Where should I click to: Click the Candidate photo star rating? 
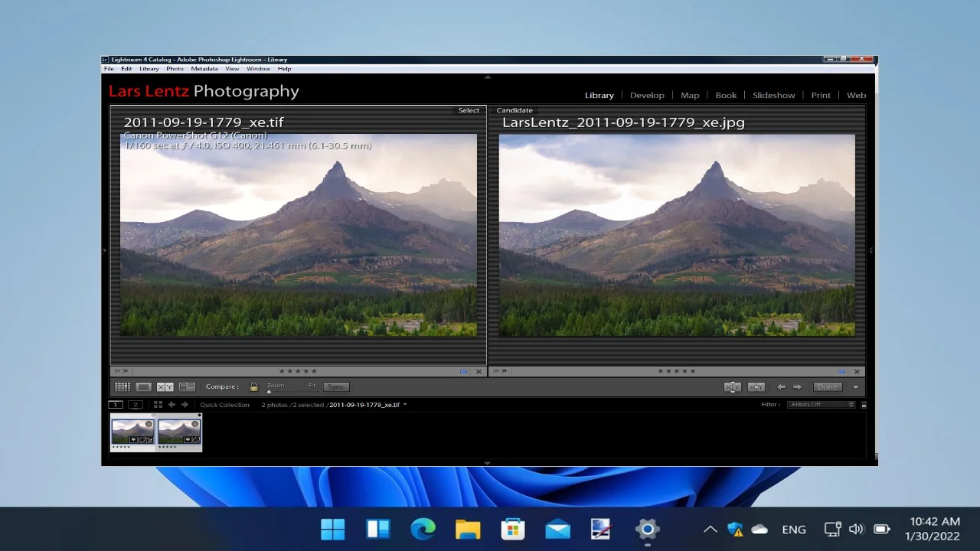(677, 371)
